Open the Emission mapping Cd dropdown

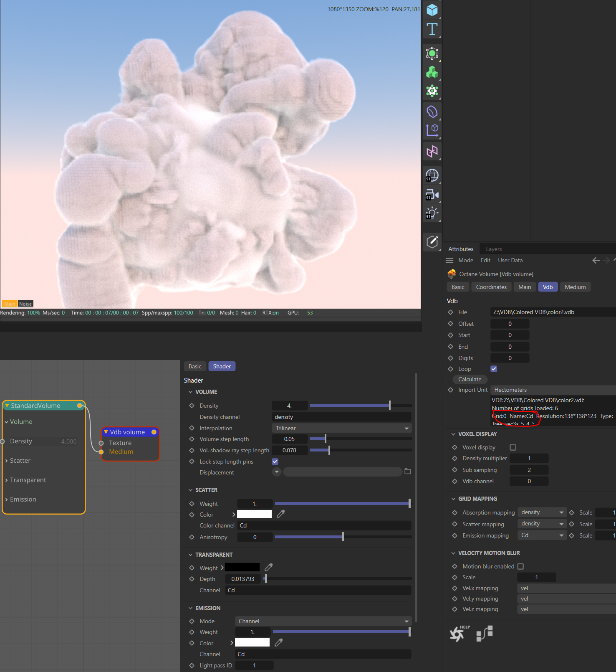coord(542,535)
